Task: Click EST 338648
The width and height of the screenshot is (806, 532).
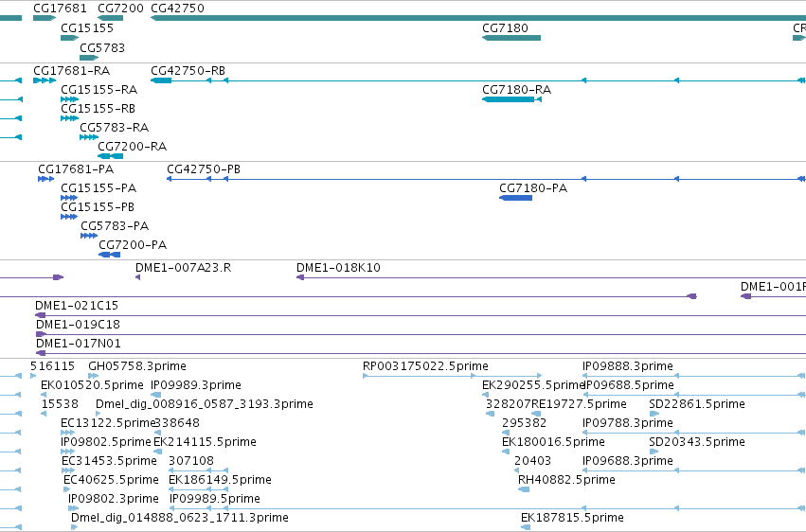Action: click(158, 433)
